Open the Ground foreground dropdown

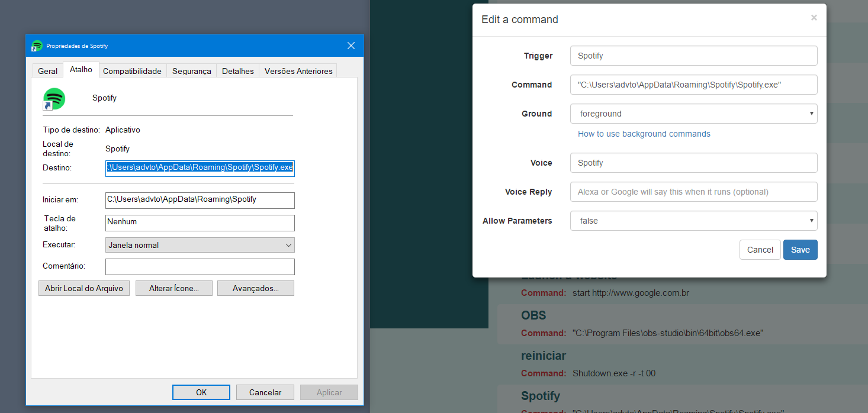(x=694, y=114)
